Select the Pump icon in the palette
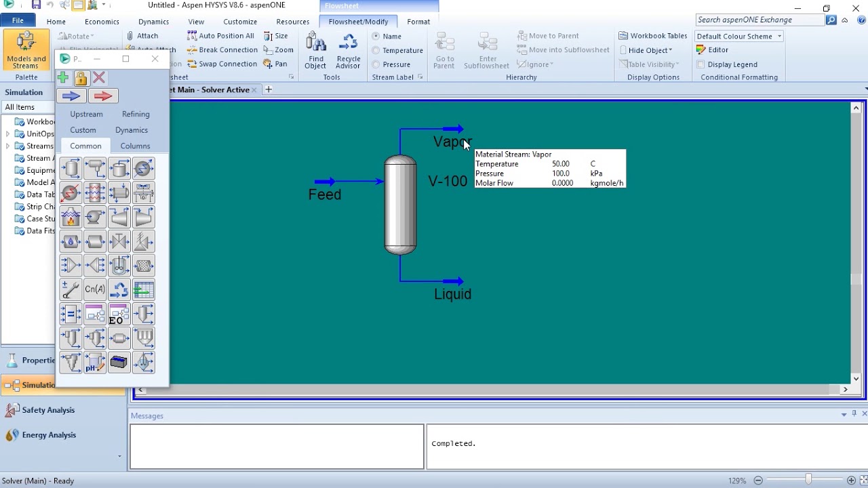 [95, 218]
